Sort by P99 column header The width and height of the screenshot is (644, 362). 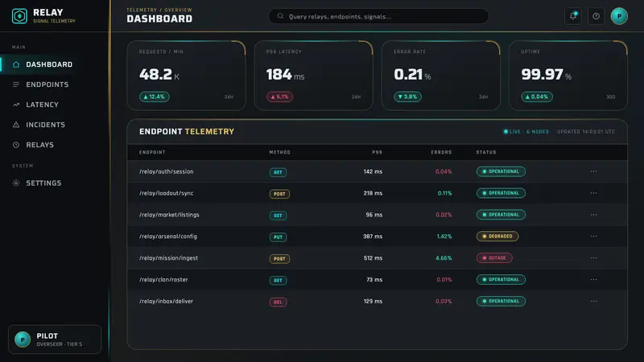coord(377,152)
